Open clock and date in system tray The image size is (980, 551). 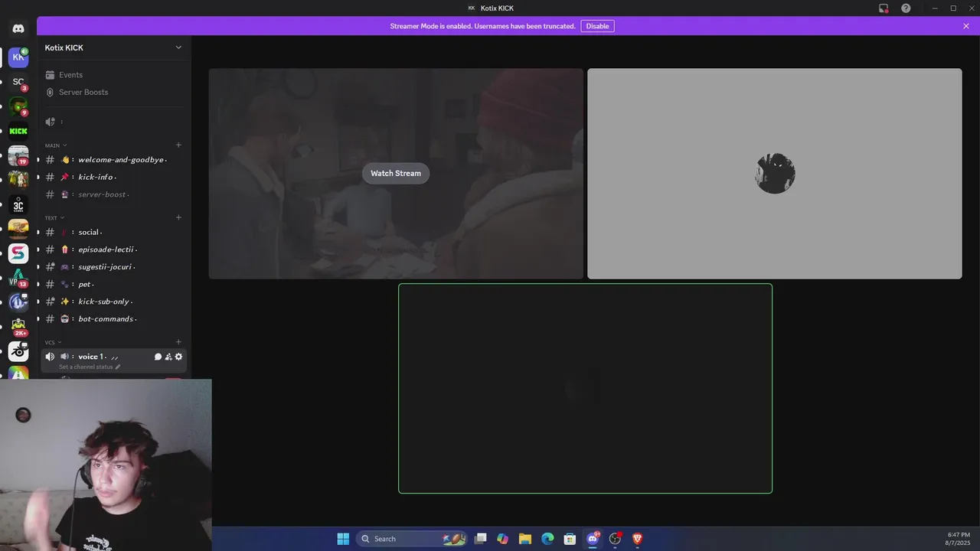click(959, 539)
